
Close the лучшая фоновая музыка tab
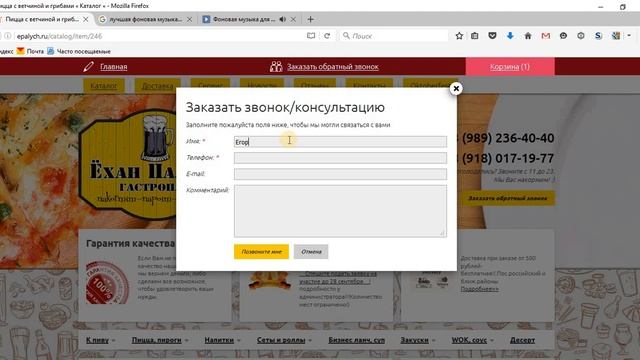click(x=189, y=19)
